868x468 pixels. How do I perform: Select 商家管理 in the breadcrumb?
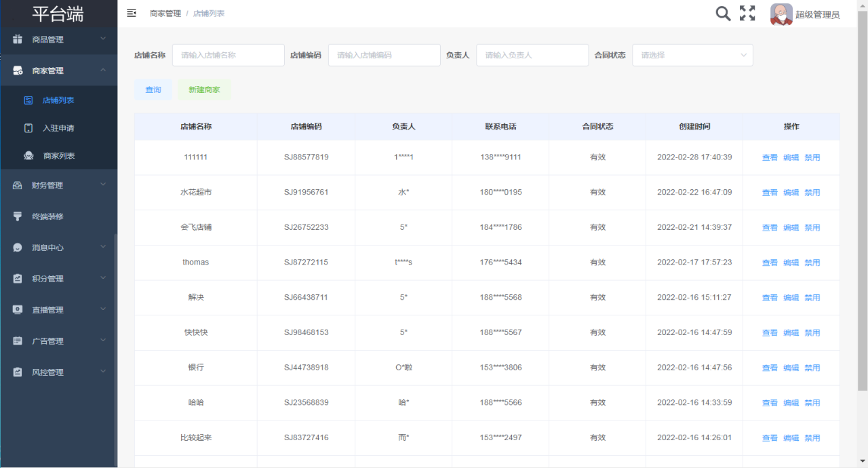tap(165, 14)
